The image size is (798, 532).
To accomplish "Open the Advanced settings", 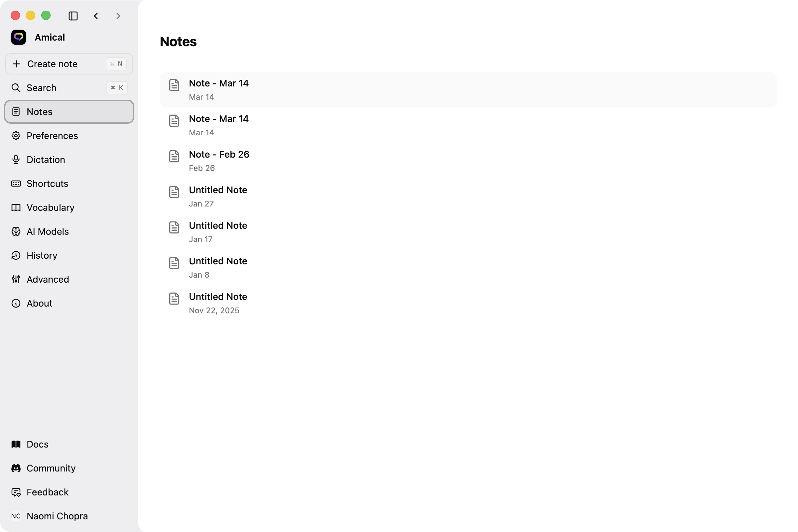I will tap(48, 279).
